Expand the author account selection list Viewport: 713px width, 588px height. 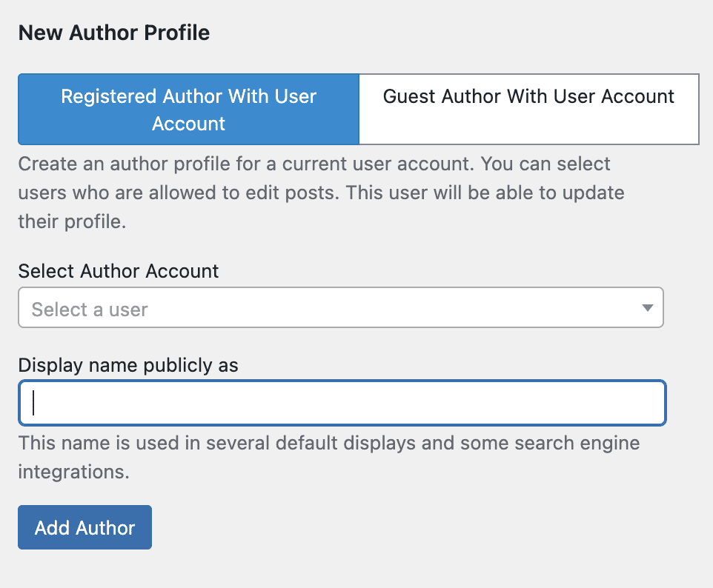click(x=341, y=307)
